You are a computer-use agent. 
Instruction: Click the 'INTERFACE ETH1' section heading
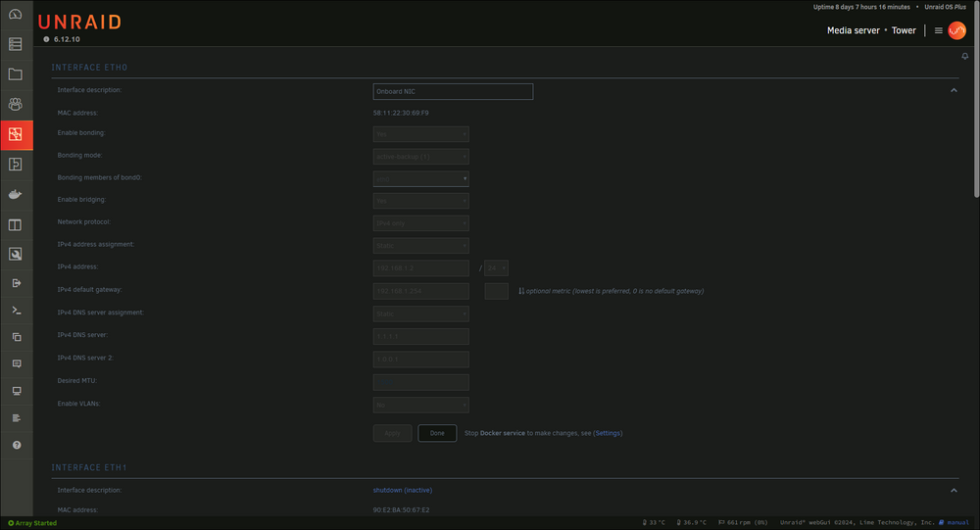click(89, 467)
